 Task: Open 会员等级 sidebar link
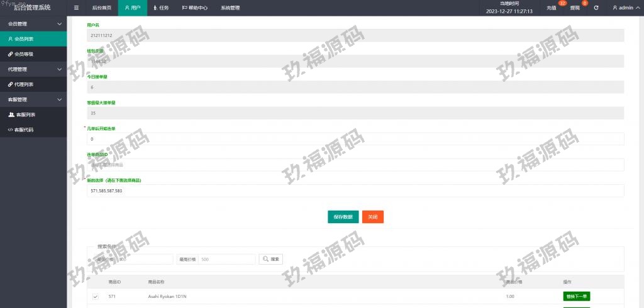24,54
